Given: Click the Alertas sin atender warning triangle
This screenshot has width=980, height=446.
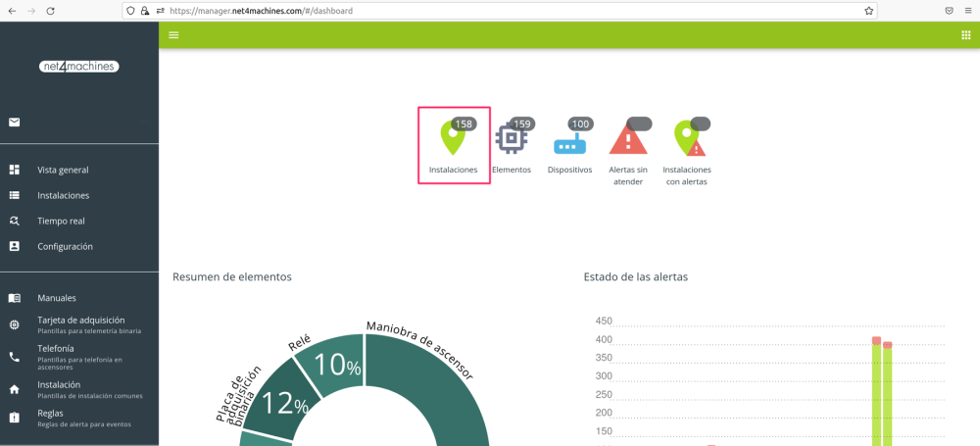Looking at the screenshot, I should (x=628, y=138).
